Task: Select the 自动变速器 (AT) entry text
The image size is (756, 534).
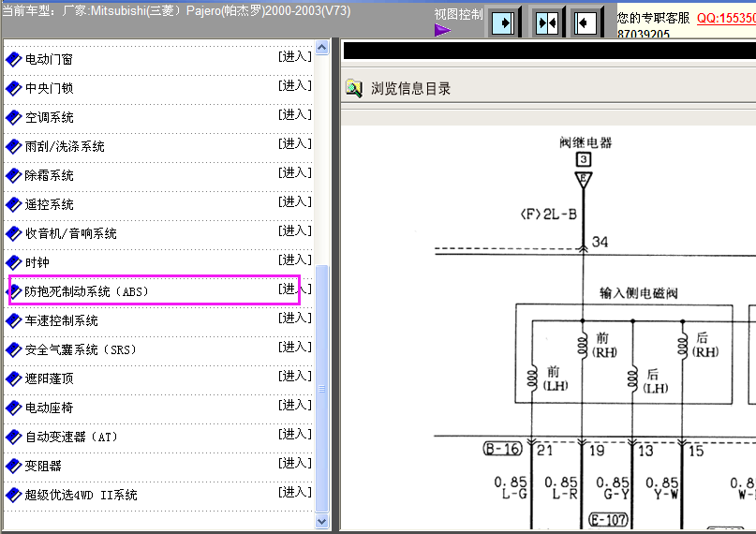Action: [71, 437]
